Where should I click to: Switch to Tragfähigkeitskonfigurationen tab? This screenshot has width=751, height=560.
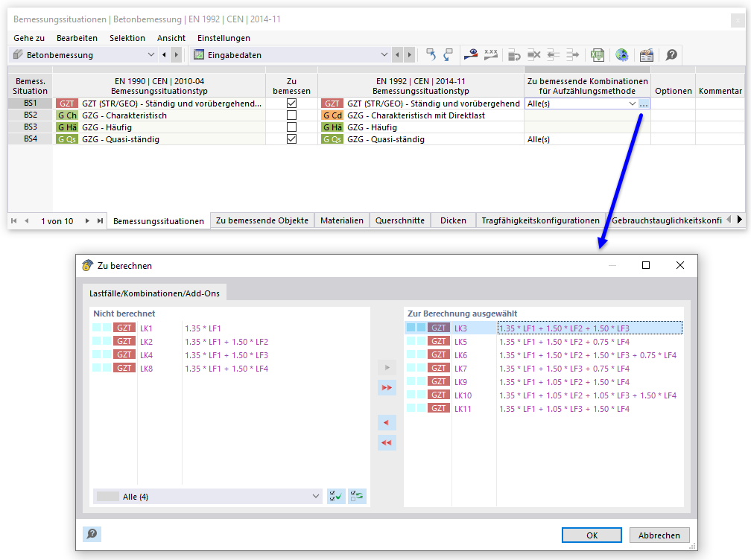pos(541,220)
